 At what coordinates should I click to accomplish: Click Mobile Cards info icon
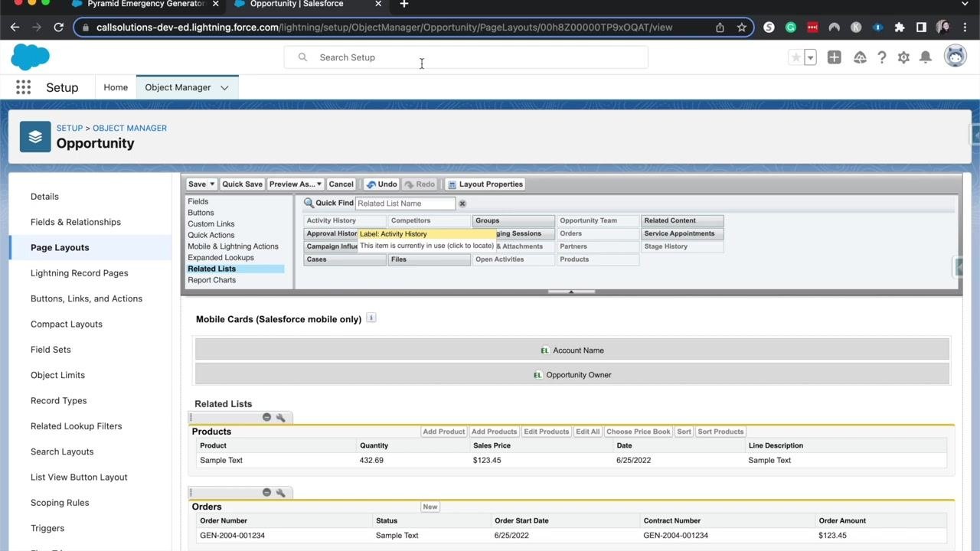(x=371, y=318)
